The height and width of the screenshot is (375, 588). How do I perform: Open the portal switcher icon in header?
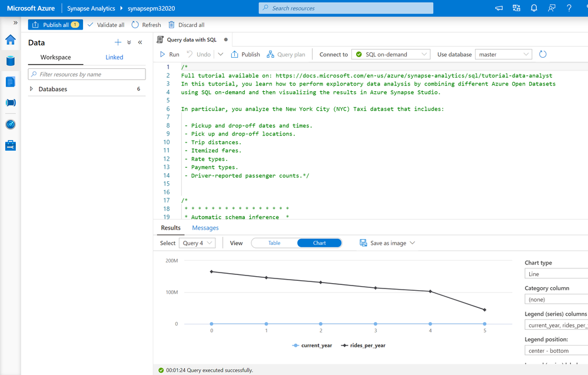coord(516,8)
